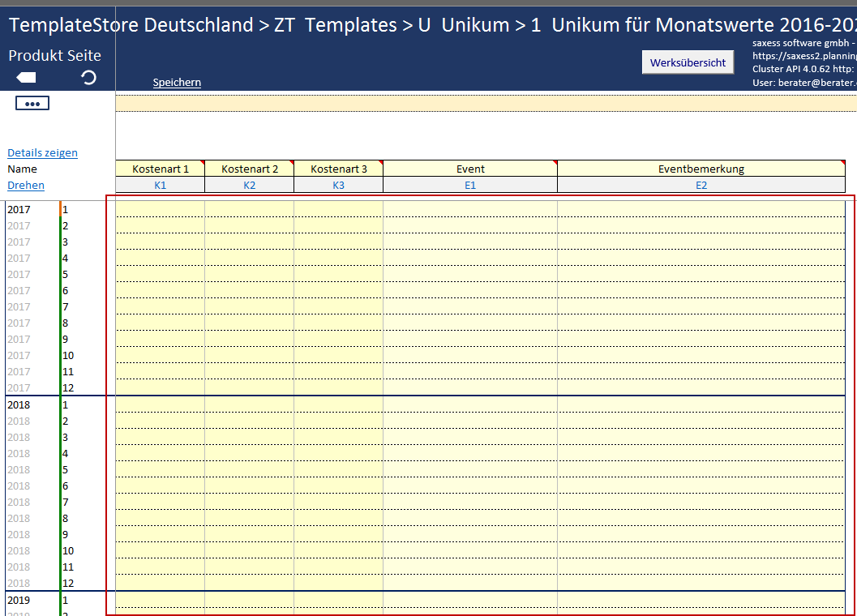Click the E1 link under Event
Screen dimensions: 857x616
[470, 186]
